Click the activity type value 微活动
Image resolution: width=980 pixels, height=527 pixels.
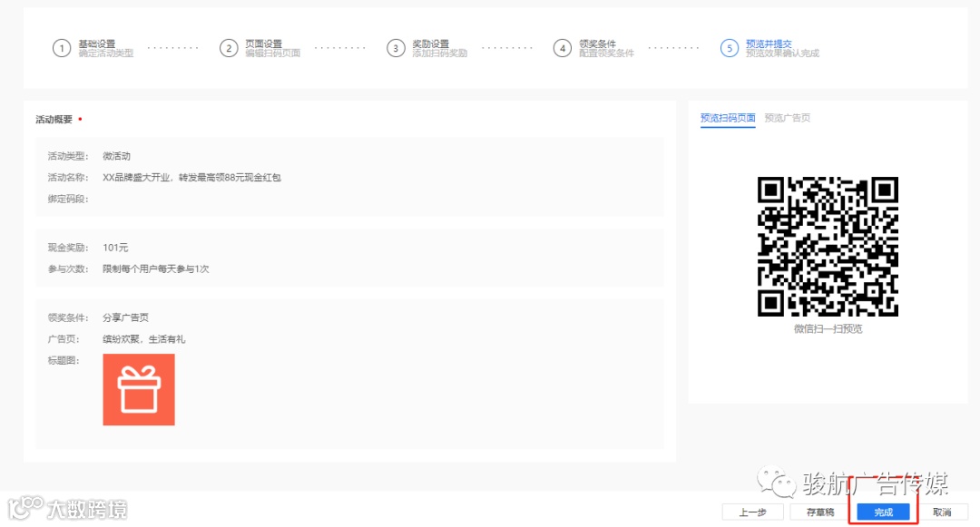pos(116,156)
